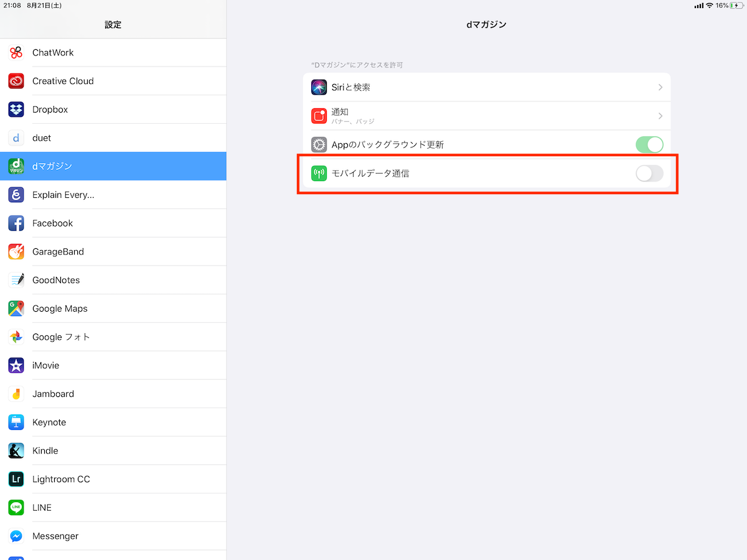747x560 pixels.
Task: Tap the duet app icon
Action: (x=16, y=138)
